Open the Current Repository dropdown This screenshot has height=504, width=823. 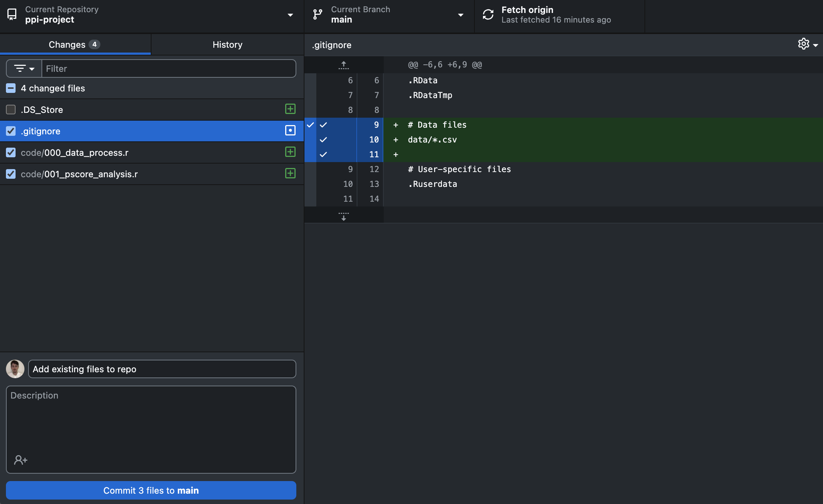pyautogui.click(x=151, y=15)
